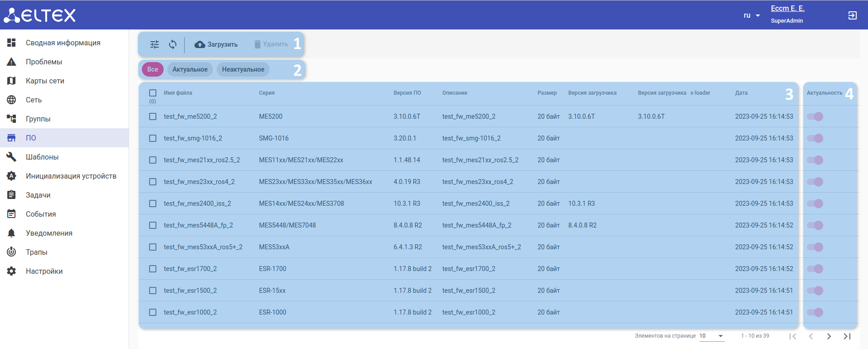Jump to the last page icon
868x349 pixels.
847,336
